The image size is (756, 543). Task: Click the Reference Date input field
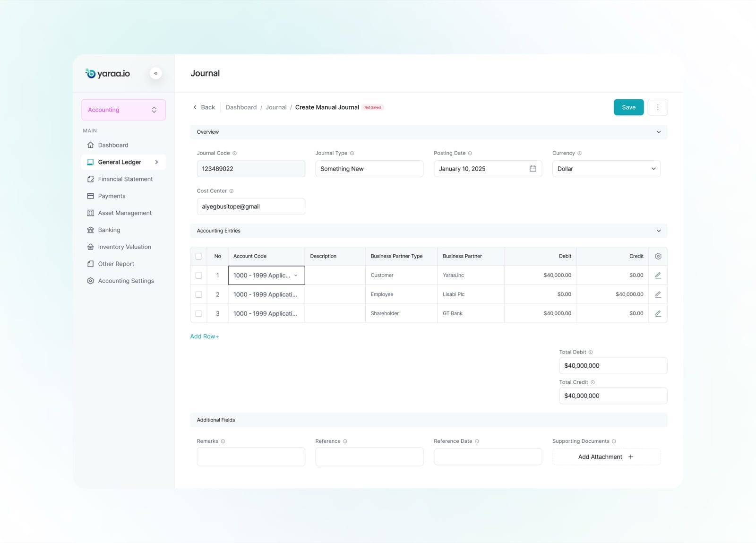(488, 457)
